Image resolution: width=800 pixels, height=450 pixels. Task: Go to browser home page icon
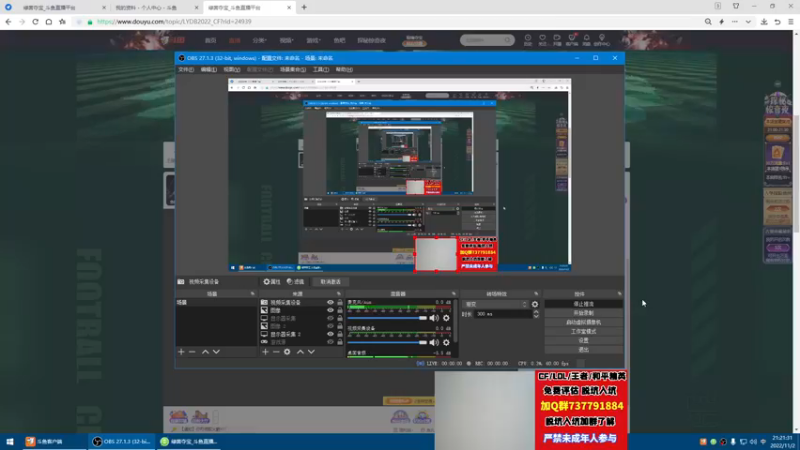[49, 21]
